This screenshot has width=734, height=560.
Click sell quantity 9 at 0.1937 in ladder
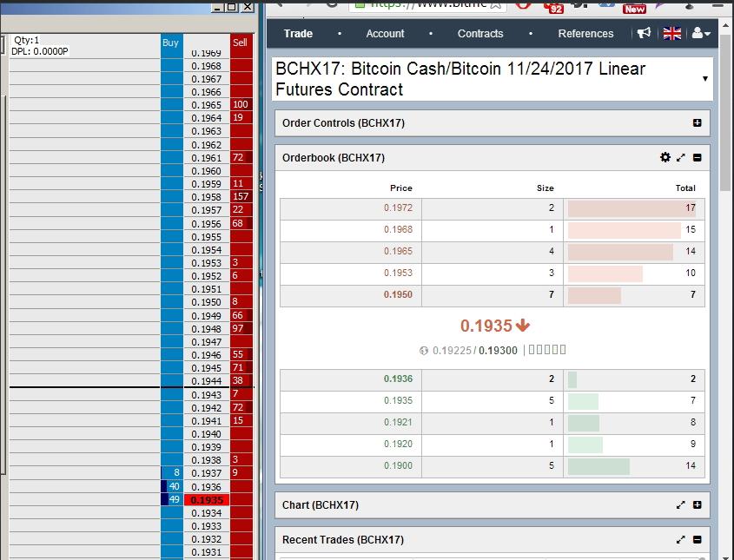[235, 473]
